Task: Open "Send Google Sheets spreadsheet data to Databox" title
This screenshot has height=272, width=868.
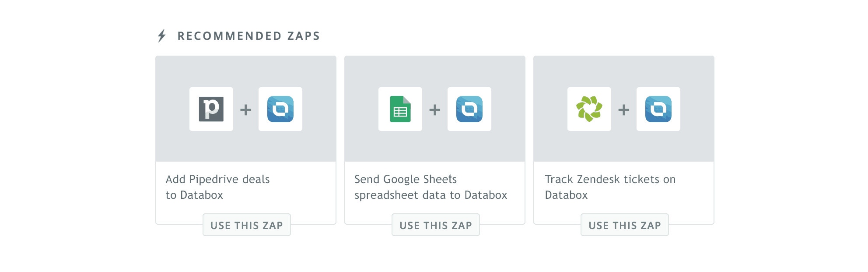Action: 430,187
